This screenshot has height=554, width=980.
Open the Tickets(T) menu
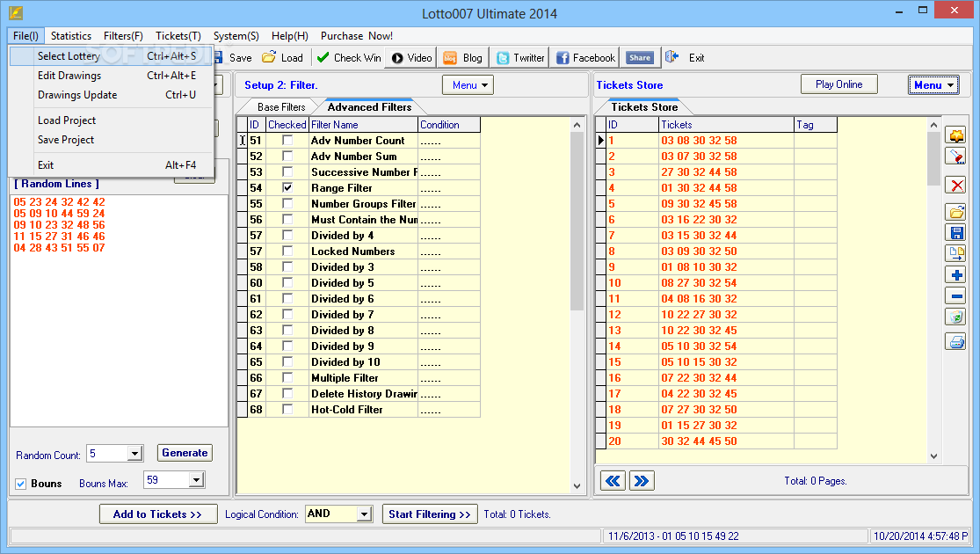tap(178, 36)
